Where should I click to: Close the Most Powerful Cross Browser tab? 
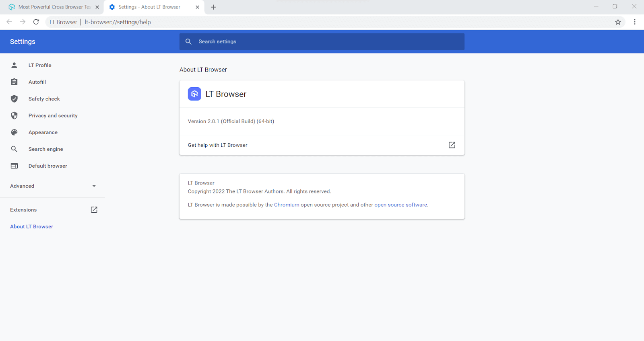click(x=97, y=7)
